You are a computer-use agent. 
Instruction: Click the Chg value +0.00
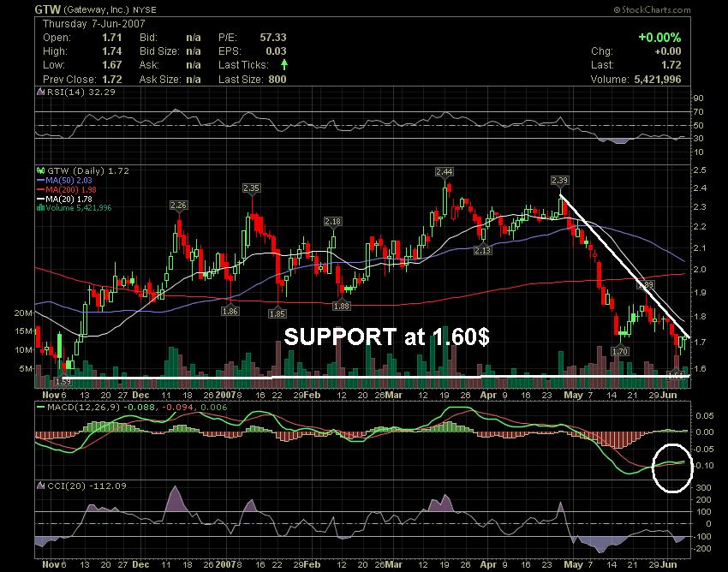coord(668,51)
